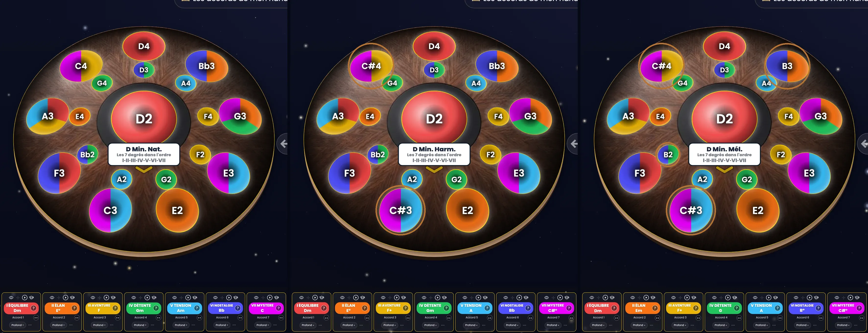This screenshot has width=868, height=333.
Task: Click sparkle icon on V TENSION Am card
Action: (181, 298)
